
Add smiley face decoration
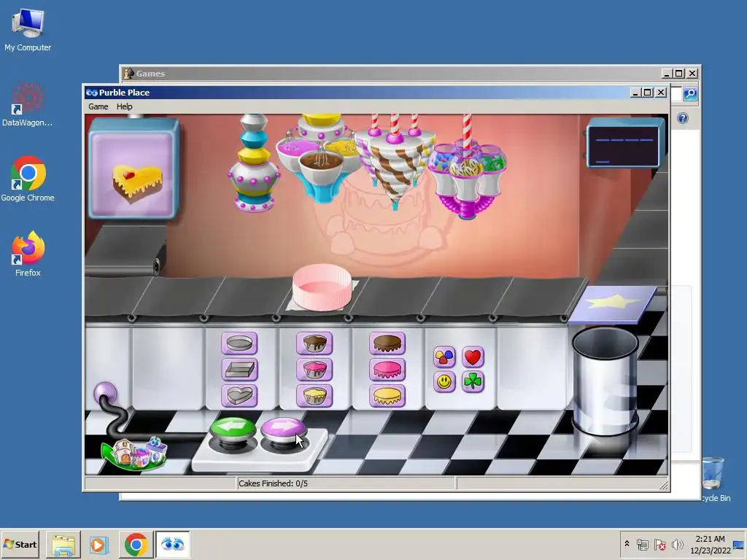pyautogui.click(x=444, y=381)
